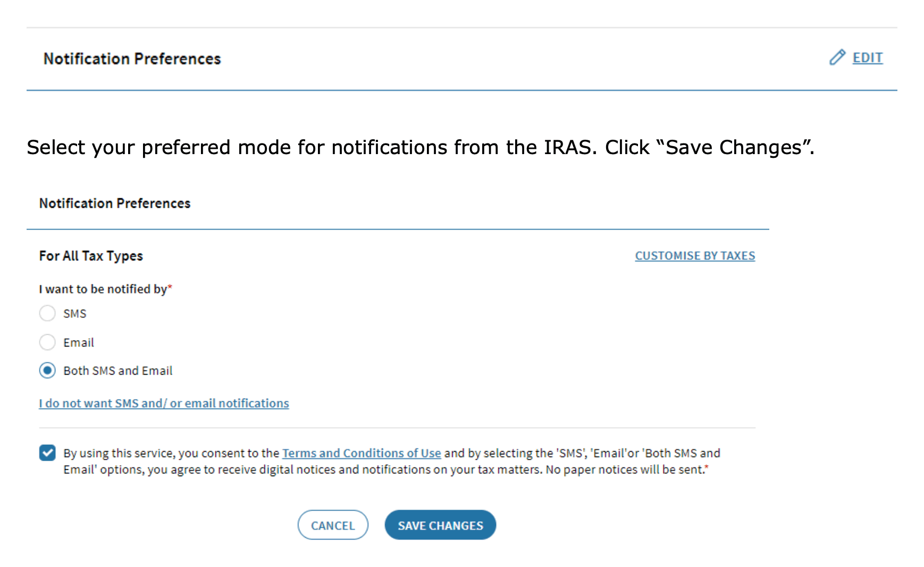
Task: Click the pencil edit icon
Action: [x=837, y=57]
